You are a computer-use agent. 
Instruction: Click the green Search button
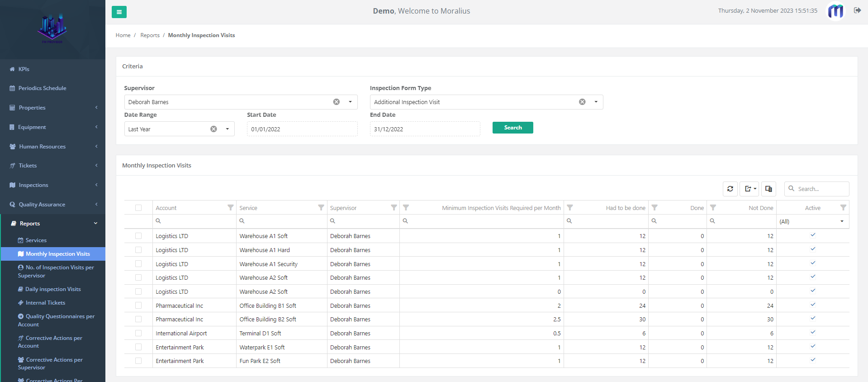[x=512, y=128]
